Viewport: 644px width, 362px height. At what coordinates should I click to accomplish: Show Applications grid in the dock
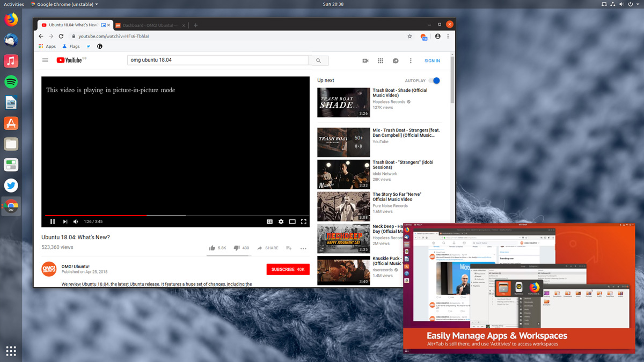(x=11, y=351)
